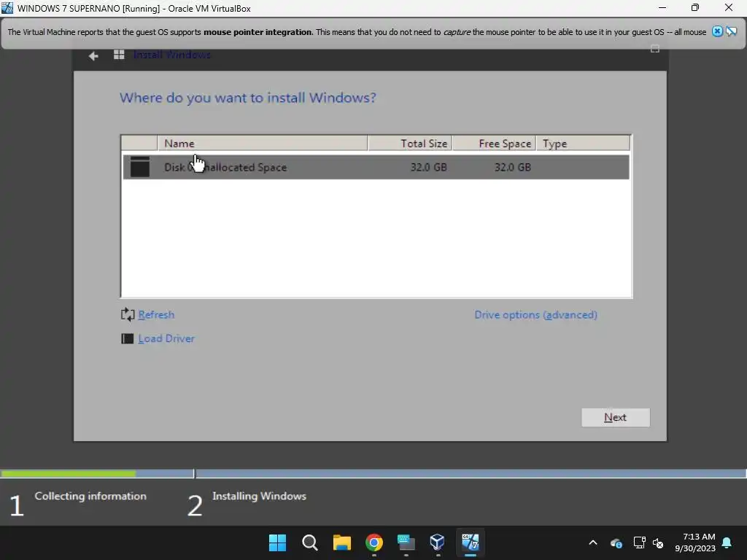Open the Load Driver link
747x560 pixels.
tap(166, 338)
